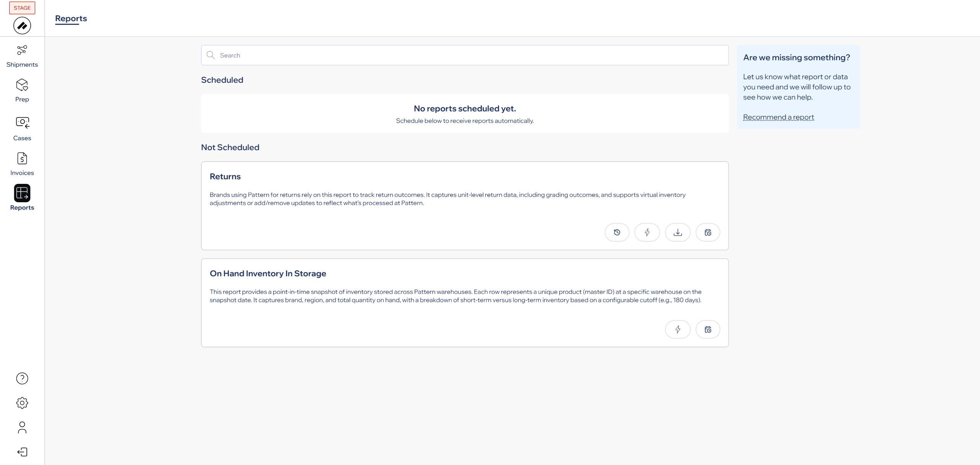Run Returns report with lightning icon

point(647,232)
